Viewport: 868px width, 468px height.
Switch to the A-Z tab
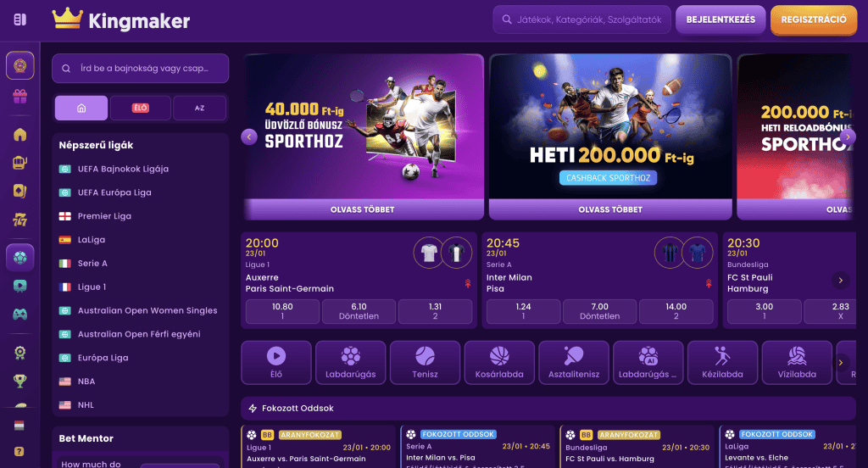pos(199,108)
